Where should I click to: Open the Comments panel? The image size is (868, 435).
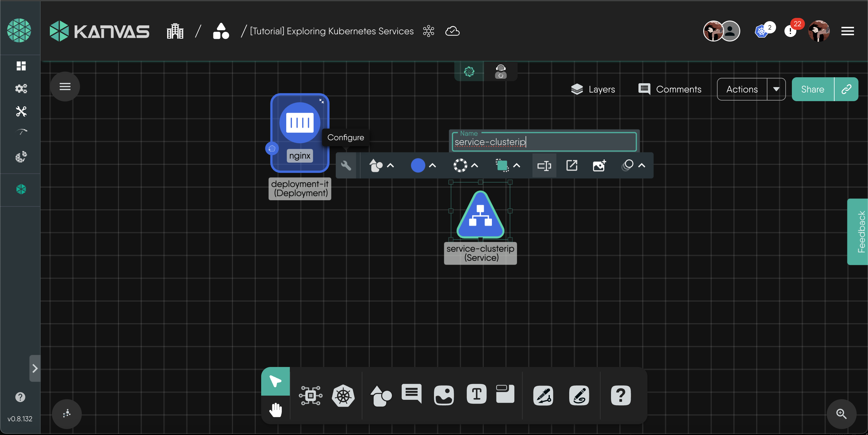pos(670,89)
